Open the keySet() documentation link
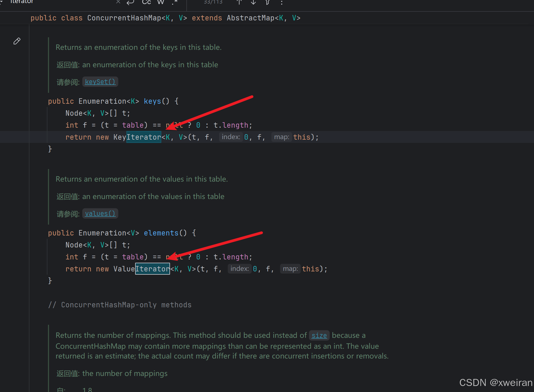This screenshot has width=534, height=392. point(100,81)
